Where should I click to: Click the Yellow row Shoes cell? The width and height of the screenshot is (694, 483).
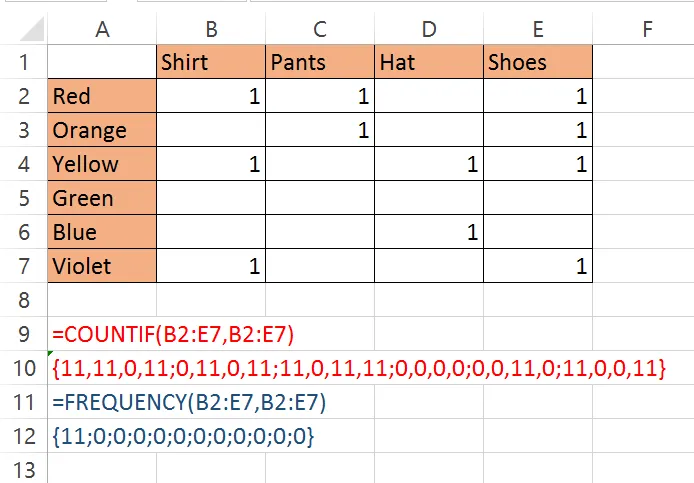tap(538, 164)
